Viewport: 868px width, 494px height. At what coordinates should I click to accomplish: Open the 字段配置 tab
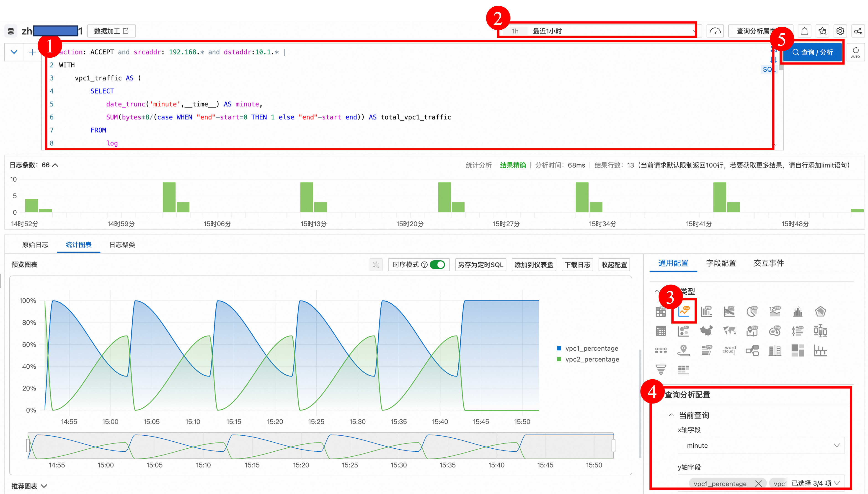721,263
